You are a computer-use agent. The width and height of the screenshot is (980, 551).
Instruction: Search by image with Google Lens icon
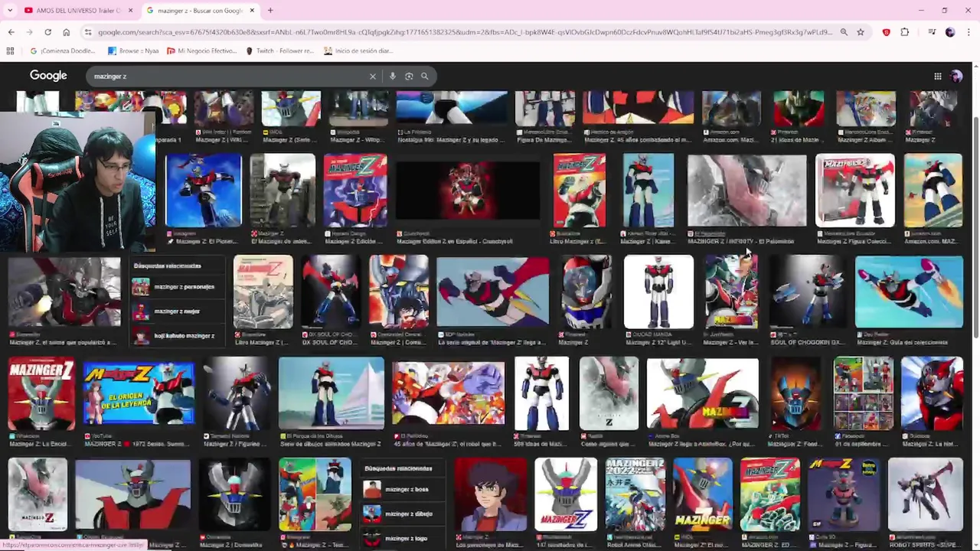tap(409, 76)
